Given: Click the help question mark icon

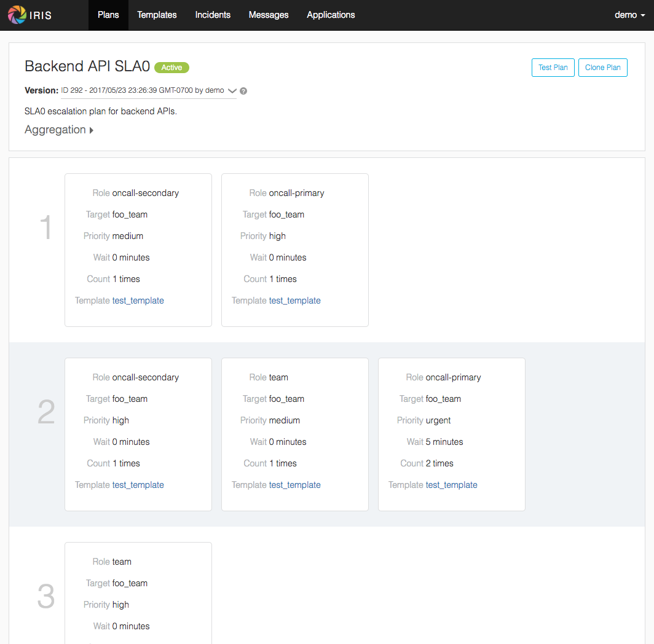Looking at the screenshot, I should [x=243, y=91].
